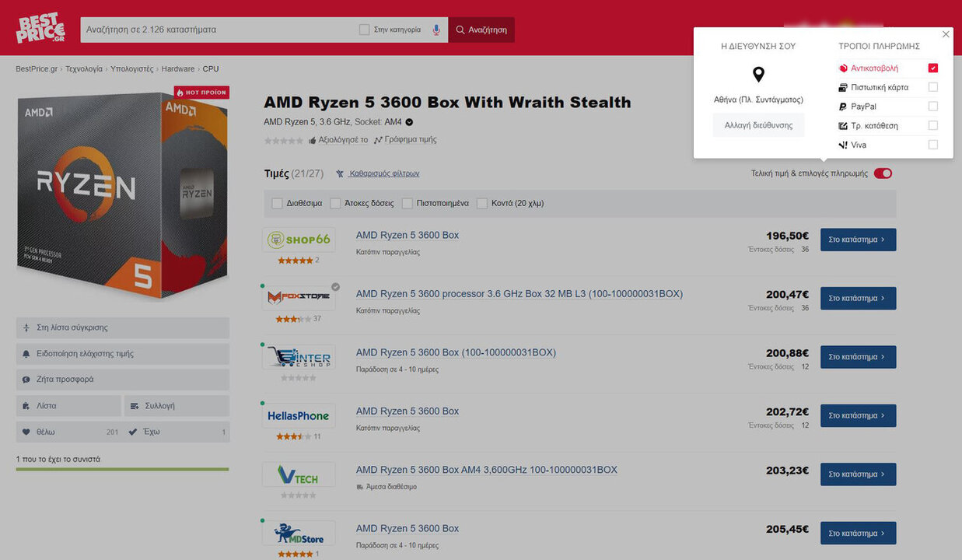The image size is (962, 560).
Task: Uncheck the Αντικαταβολή payment checkbox
Action: point(933,68)
